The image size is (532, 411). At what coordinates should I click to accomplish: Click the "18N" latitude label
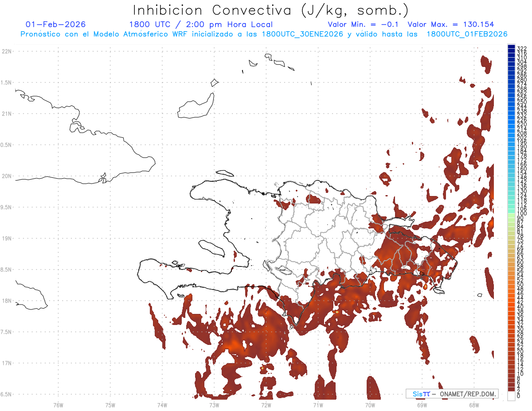(x=7, y=301)
